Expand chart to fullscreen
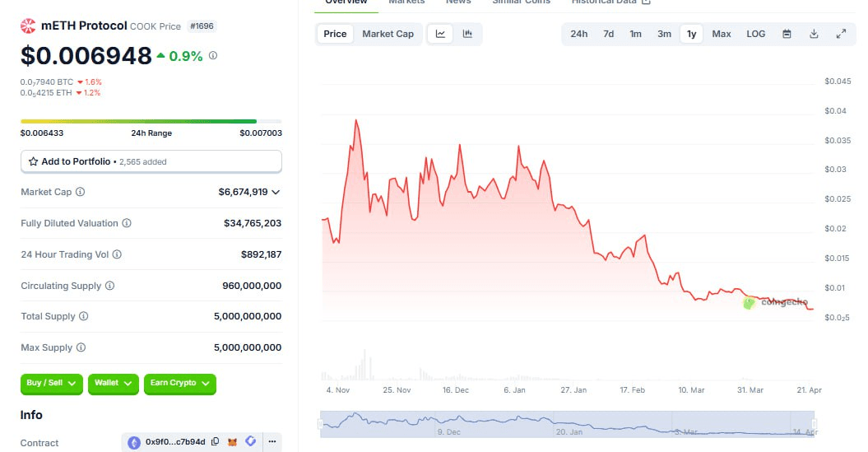This screenshot has height=452, width=868. 841,34
